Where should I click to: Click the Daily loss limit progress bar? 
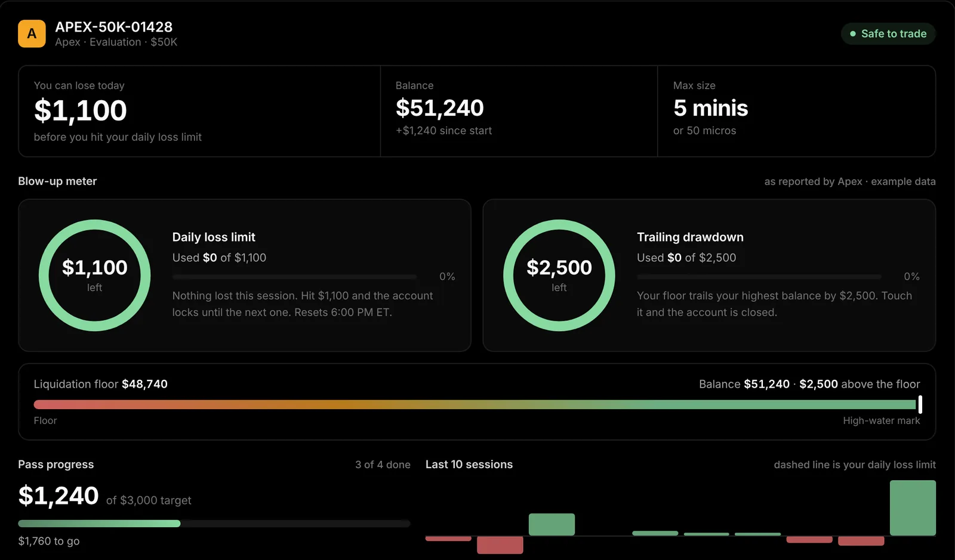pyautogui.click(x=295, y=277)
